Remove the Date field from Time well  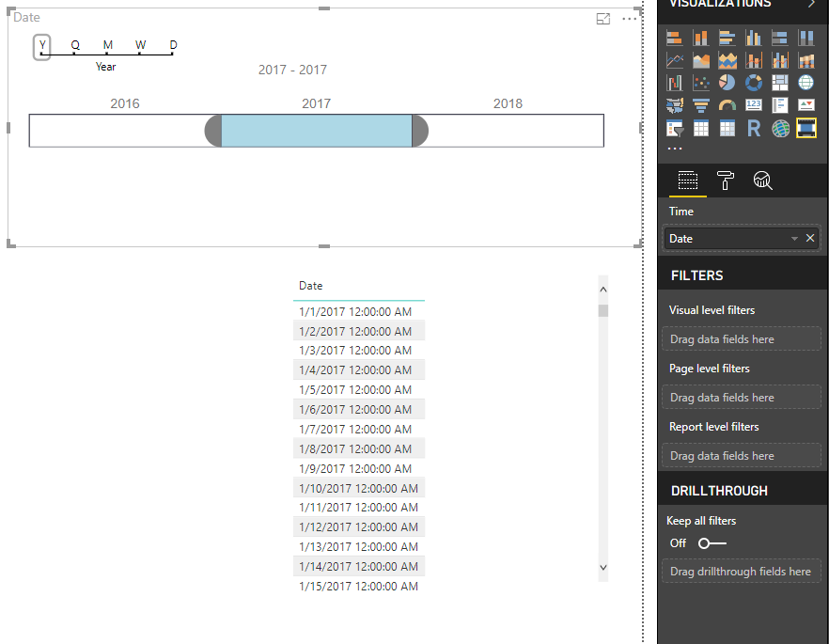[x=810, y=238]
